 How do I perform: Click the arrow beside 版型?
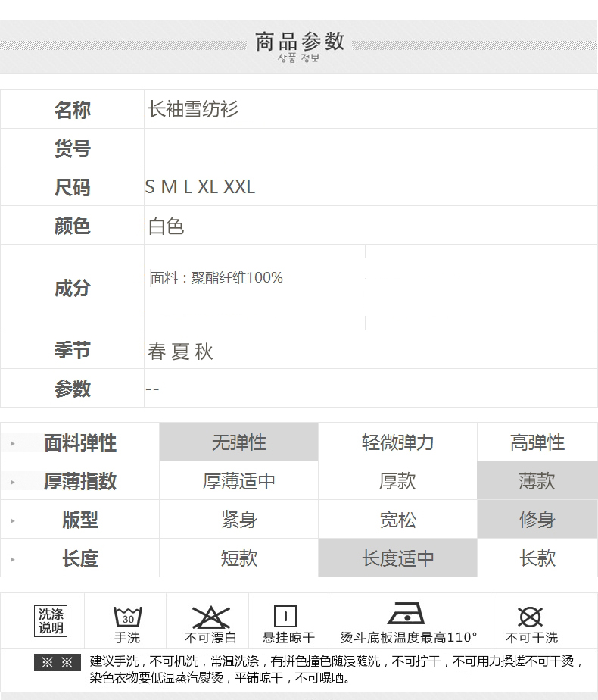12,520
